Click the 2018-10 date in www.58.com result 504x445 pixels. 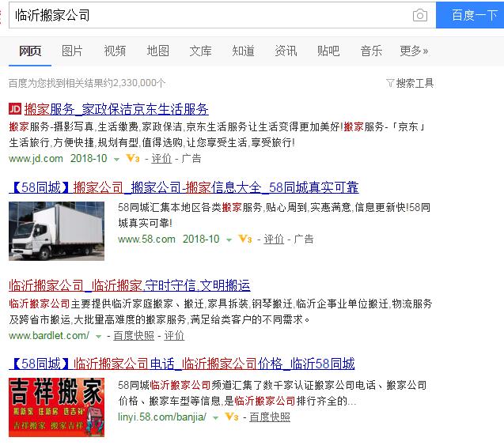201,239
